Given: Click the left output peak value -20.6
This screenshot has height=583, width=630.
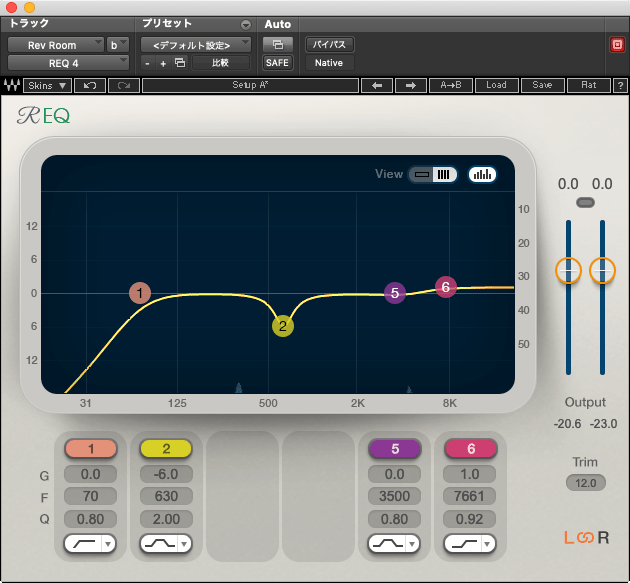Looking at the screenshot, I should [567, 423].
